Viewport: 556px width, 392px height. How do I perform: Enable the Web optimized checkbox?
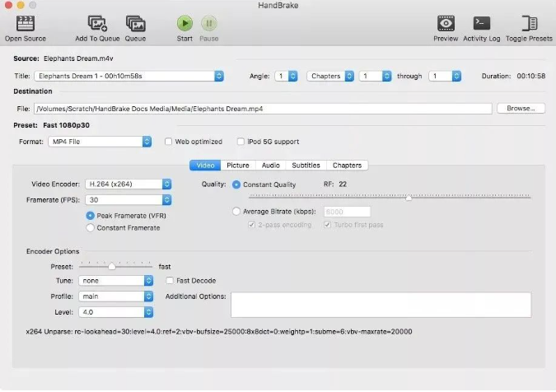(169, 142)
